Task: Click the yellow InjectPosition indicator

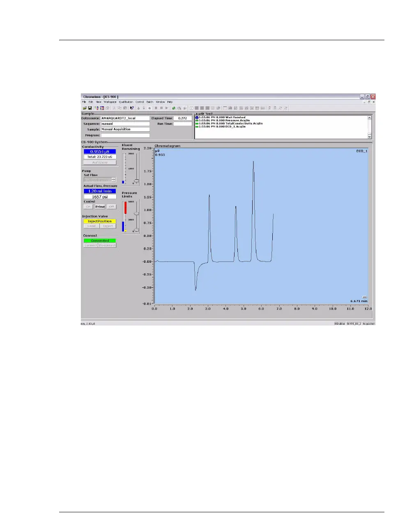Action: (100, 221)
